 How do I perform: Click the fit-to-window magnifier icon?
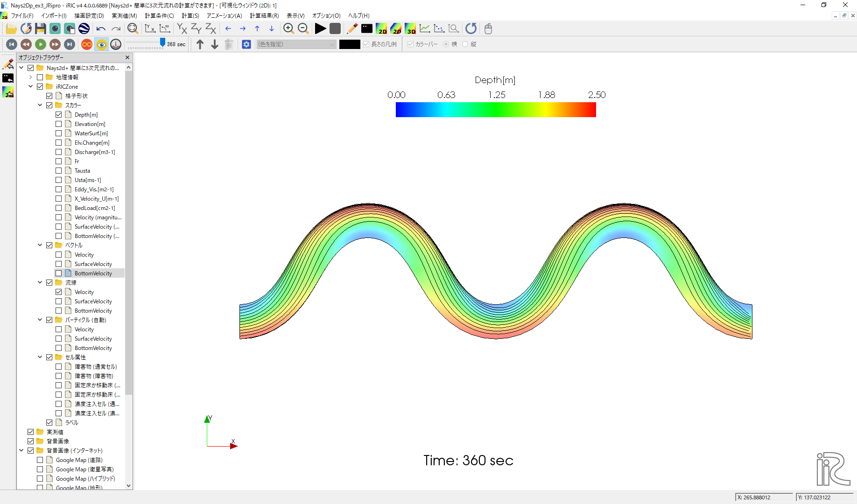click(133, 29)
